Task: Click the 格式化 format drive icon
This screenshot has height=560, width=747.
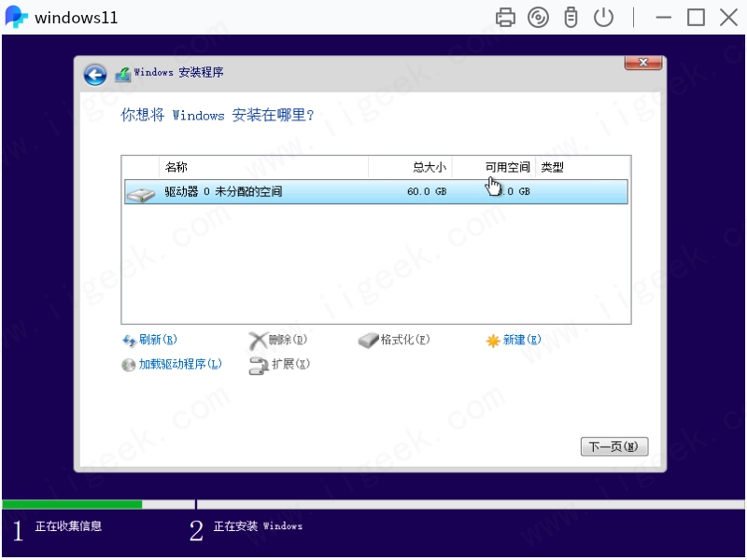Action: (x=395, y=340)
